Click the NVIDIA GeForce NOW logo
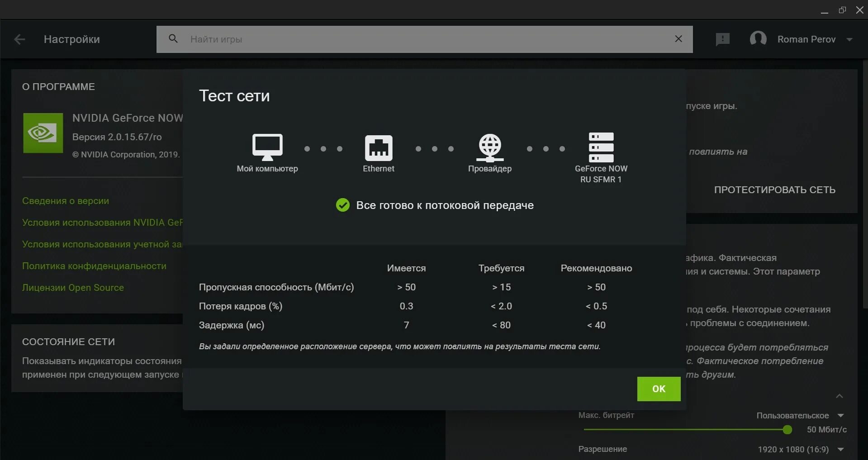Image resolution: width=868 pixels, height=460 pixels. point(43,133)
